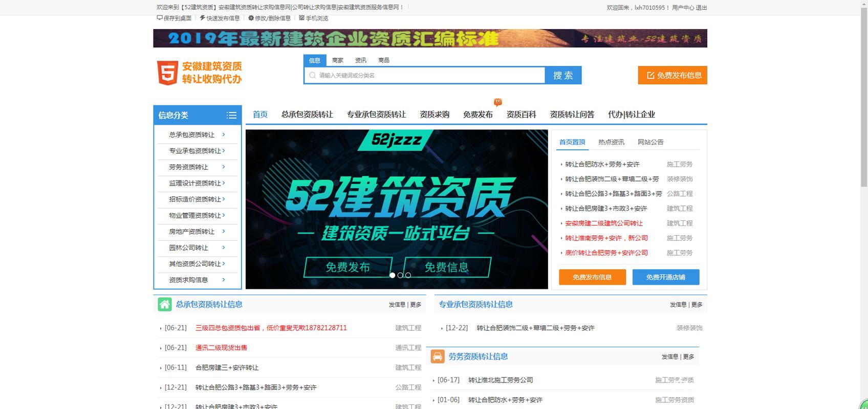Select second carousel indicator dot
Screen dimensions: 868x409
[400, 275]
